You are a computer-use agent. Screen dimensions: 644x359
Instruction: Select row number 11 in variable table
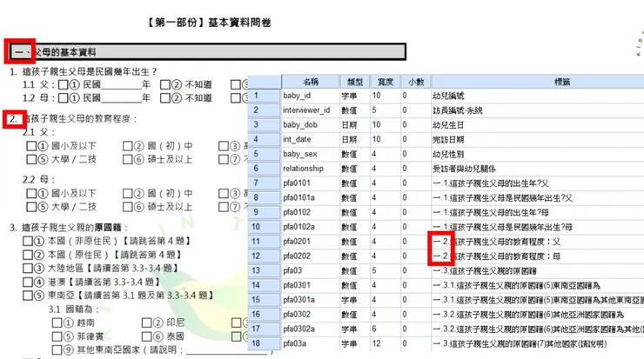tap(264, 242)
